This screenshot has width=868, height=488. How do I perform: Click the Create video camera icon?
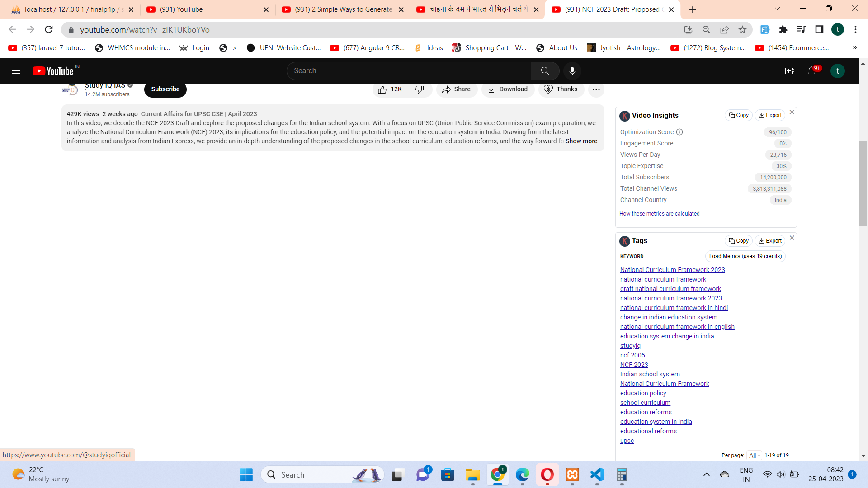click(x=789, y=71)
